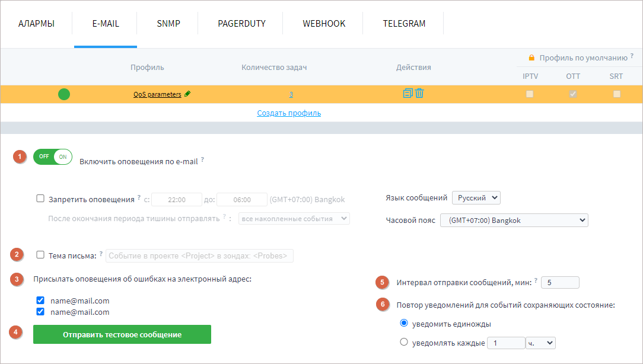The image size is (643, 364).
Task: Select the уведомлять каждые radio button
Action: [x=404, y=343]
